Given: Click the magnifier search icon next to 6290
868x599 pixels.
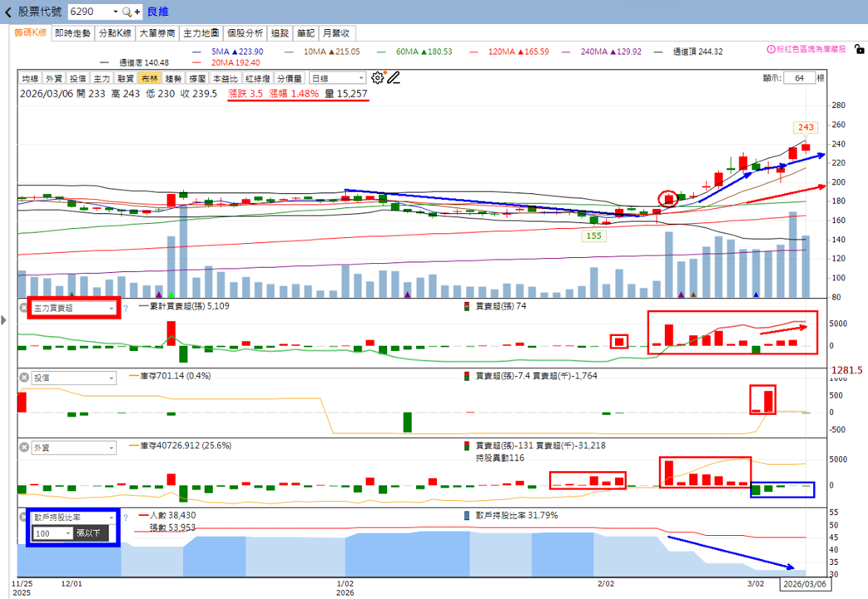Looking at the screenshot, I should (126, 12).
